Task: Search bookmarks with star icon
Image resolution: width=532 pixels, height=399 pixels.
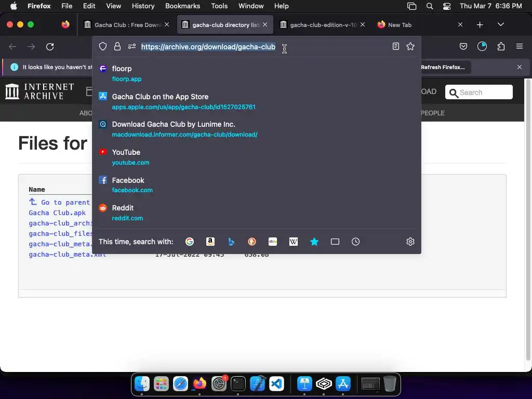Action: [314, 242]
